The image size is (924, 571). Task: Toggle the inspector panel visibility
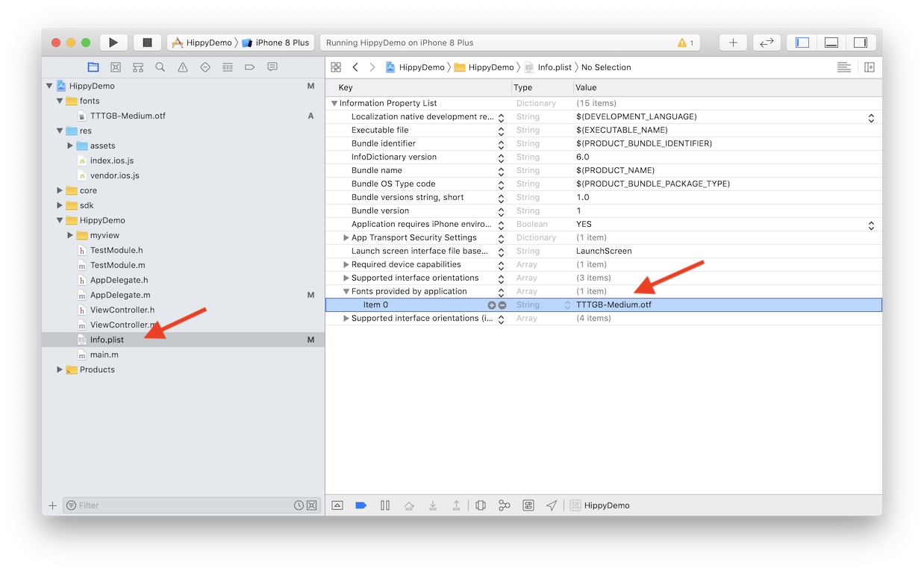861,43
